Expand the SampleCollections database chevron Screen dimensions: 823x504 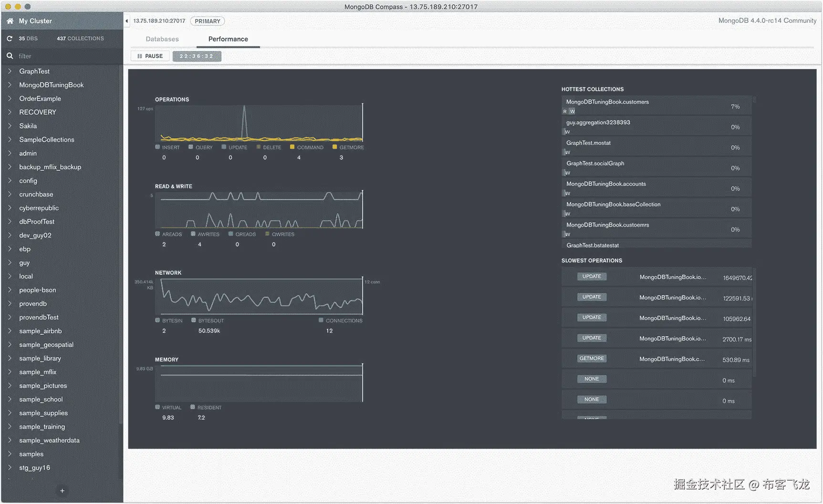pyautogui.click(x=10, y=140)
